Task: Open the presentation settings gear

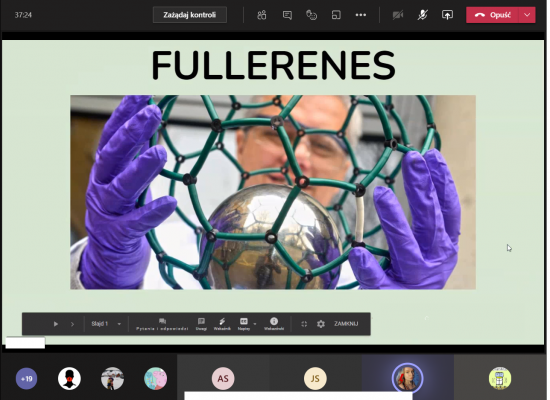Action: point(321,324)
